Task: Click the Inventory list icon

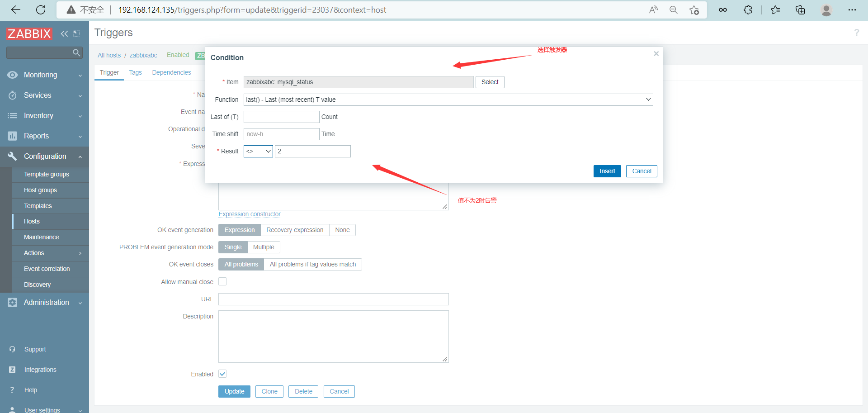Action: [12, 116]
